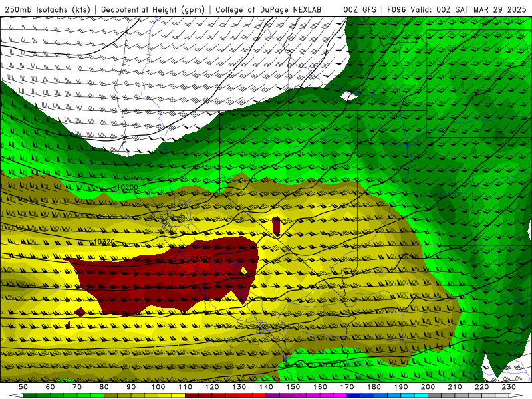
Task: Click the bright yellow legend swatch left of 110
Action: [x=178, y=396]
